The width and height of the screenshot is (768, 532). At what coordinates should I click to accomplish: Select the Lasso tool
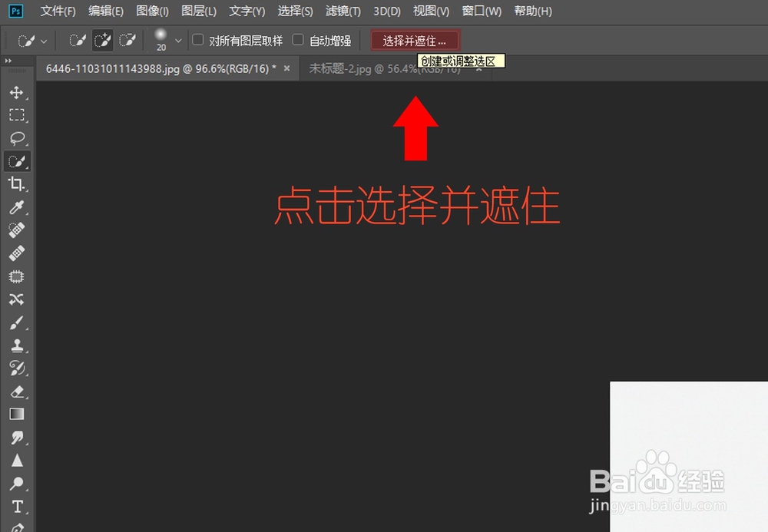click(x=17, y=138)
